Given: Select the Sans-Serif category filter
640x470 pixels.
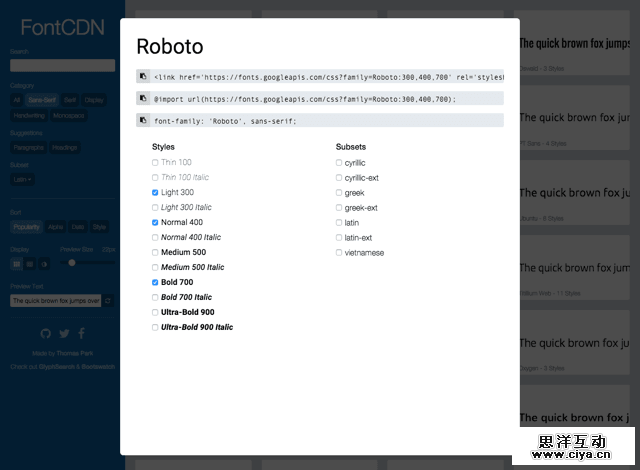Looking at the screenshot, I should click(x=42, y=100).
